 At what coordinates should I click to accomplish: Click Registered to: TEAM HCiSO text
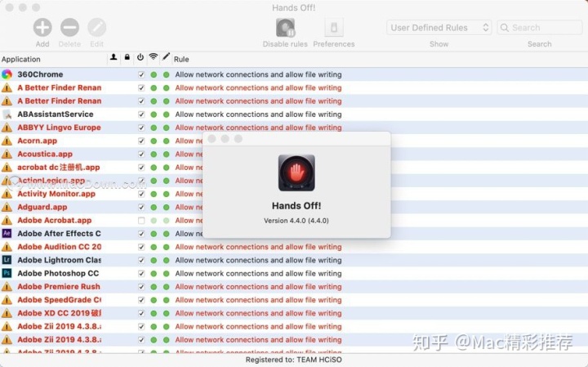point(294,360)
